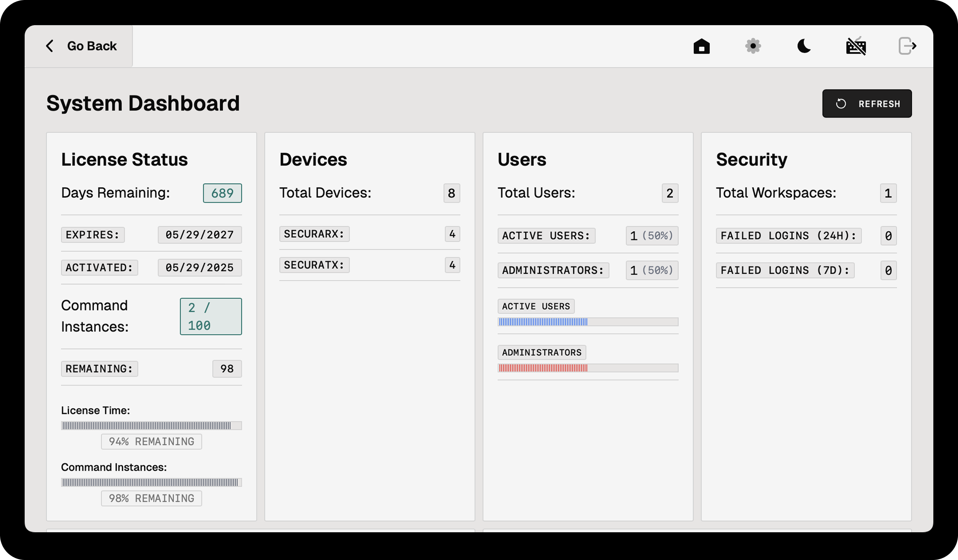
Task: Select the SECURATX: label
Action: coord(314,265)
